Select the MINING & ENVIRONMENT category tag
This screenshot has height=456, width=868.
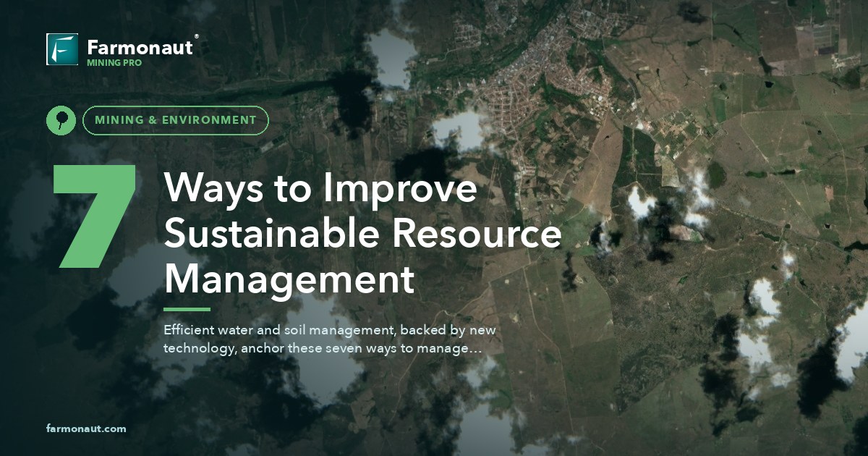click(x=176, y=120)
